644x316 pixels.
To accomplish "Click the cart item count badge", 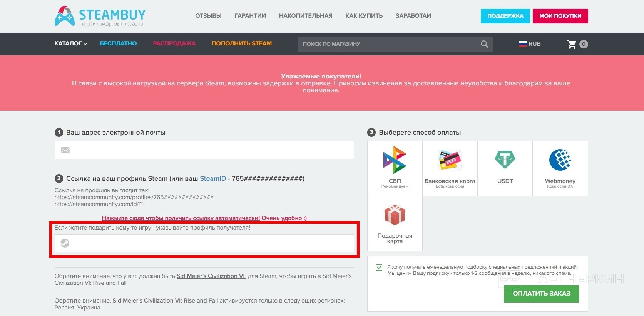I will coord(584,44).
